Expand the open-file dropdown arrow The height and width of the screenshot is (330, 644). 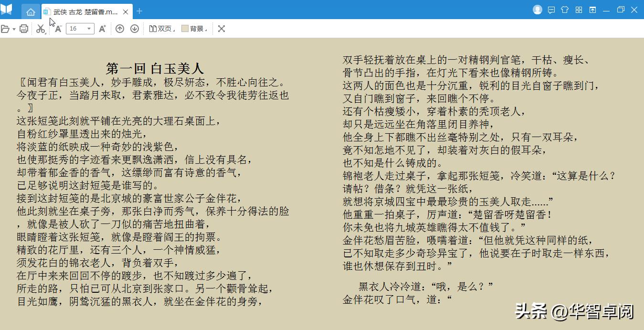[13, 29]
